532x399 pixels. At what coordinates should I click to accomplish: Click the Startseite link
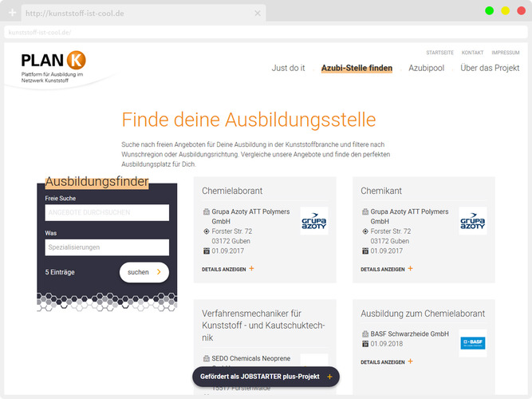pos(439,53)
